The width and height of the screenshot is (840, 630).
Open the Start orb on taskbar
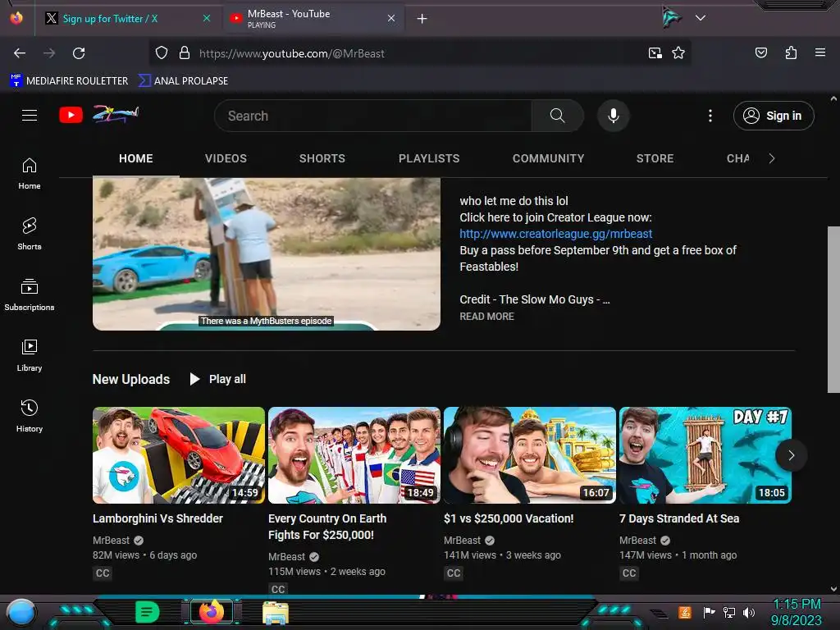pyautogui.click(x=21, y=612)
